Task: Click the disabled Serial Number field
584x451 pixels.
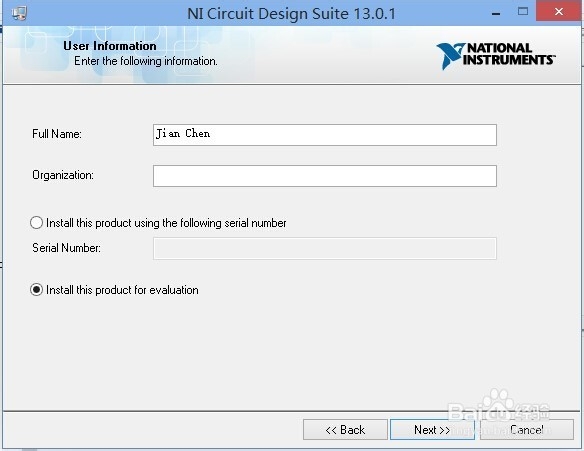Action: (324, 248)
